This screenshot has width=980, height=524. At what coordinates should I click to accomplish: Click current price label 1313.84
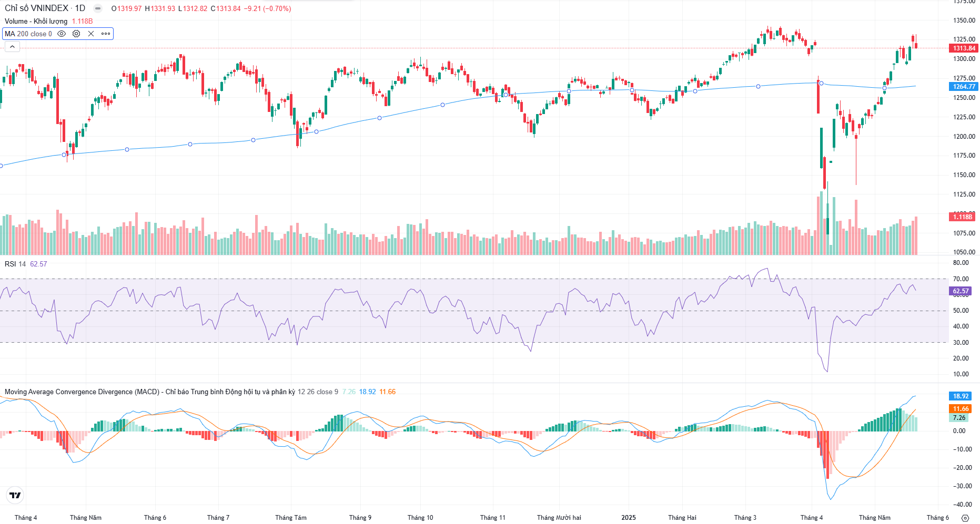[964, 48]
